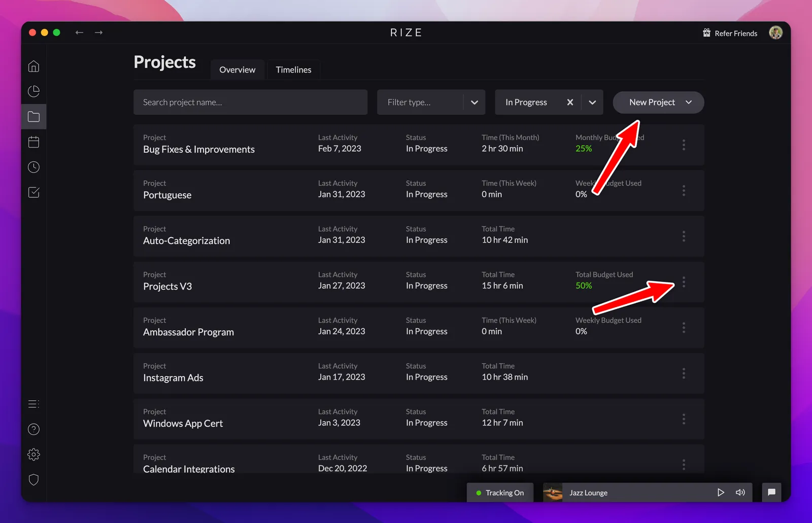Open the chat bubble icon
812x523 pixels.
[771, 492]
